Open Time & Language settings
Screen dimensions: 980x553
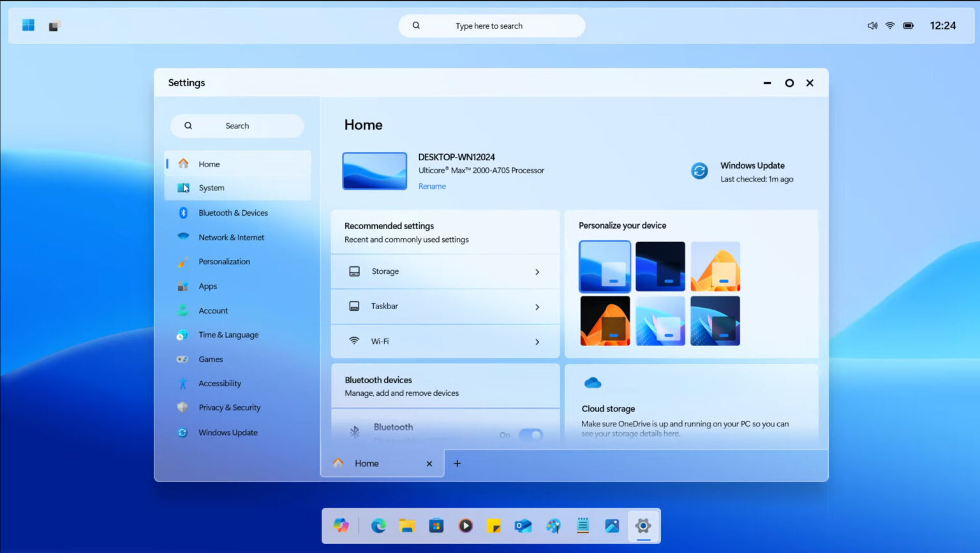tap(228, 335)
